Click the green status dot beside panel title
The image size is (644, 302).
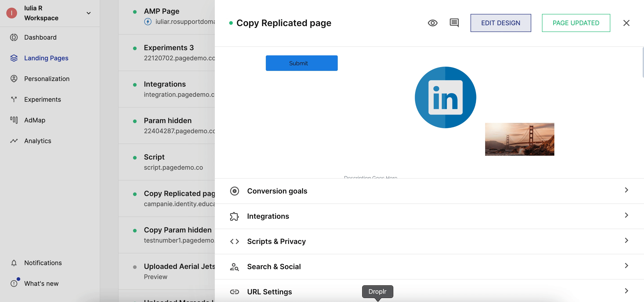[x=231, y=23]
